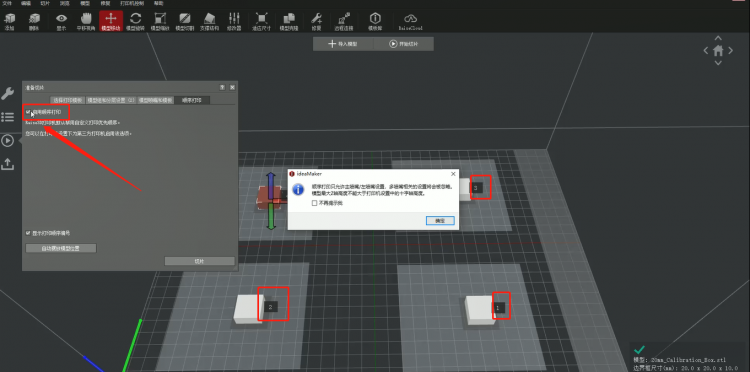Click the RaiseCloud cloud icon
This screenshot has width=750, height=372.
click(x=410, y=21)
